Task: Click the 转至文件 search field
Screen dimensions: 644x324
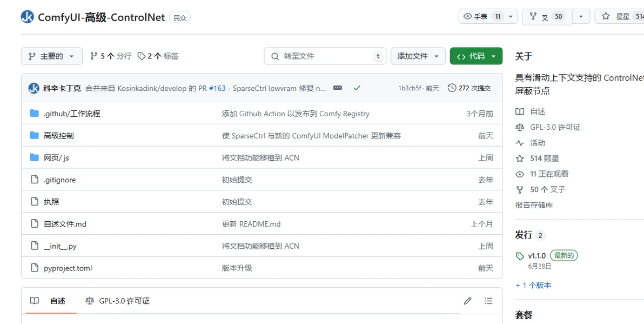Action: (x=325, y=56)
